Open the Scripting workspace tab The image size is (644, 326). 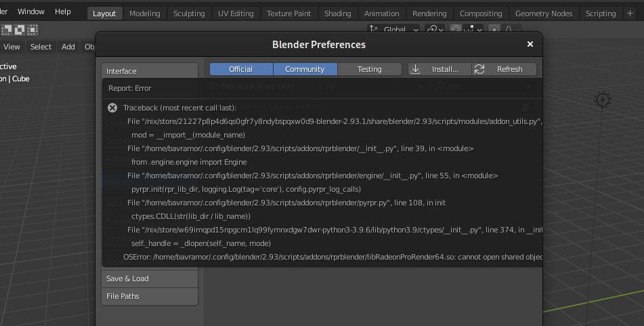coord(601,14)
